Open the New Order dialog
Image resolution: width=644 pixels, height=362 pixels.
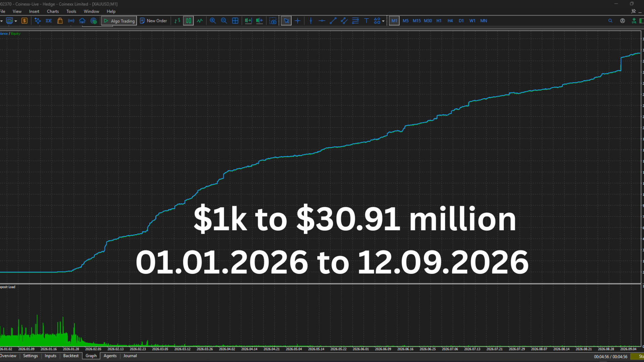coord(153,21)
